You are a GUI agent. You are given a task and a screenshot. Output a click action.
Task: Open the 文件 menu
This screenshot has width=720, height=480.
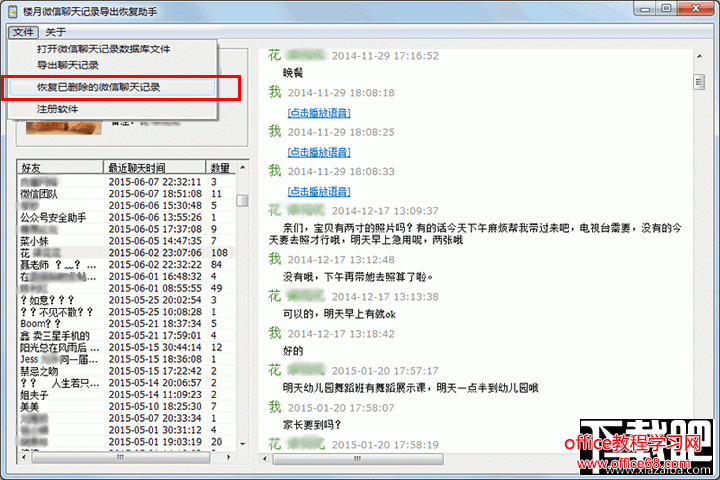tap(23, 32)
